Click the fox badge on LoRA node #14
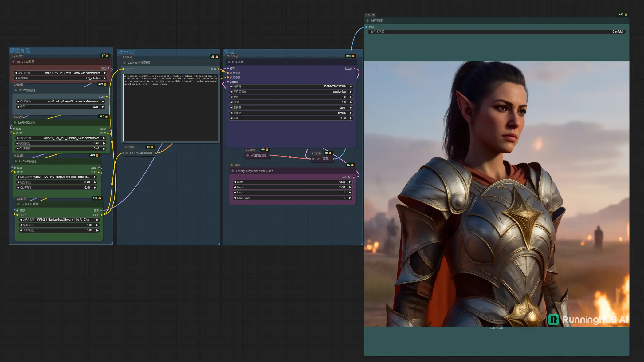This screenshot has height=362, width=644. tap(100, 198)
